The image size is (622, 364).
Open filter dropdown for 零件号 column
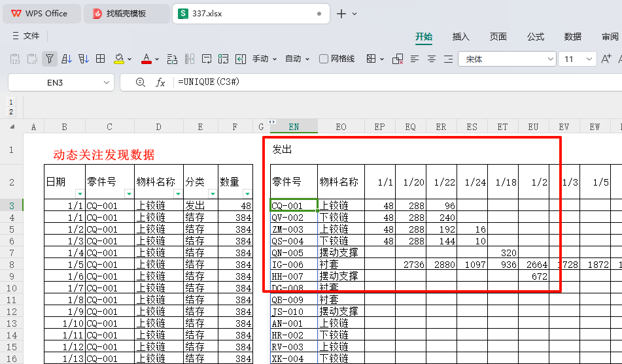pos(129,194)
